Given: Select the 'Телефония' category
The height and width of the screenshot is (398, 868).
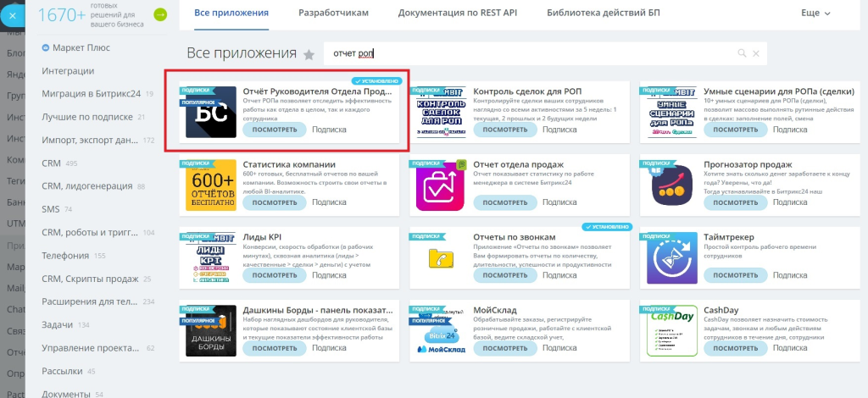Looking at the screenshot, I should (65, 256).
